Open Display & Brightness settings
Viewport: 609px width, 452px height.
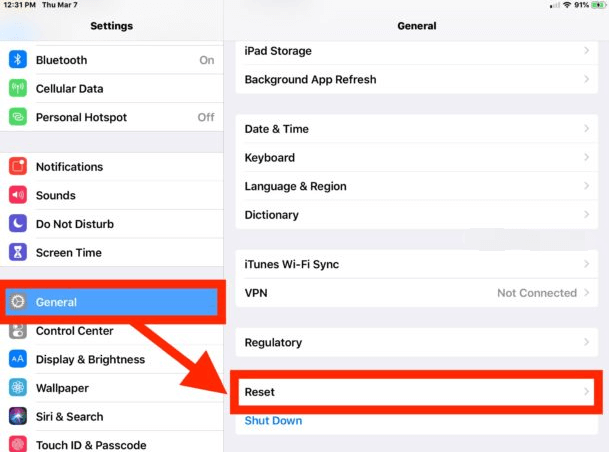90,360
